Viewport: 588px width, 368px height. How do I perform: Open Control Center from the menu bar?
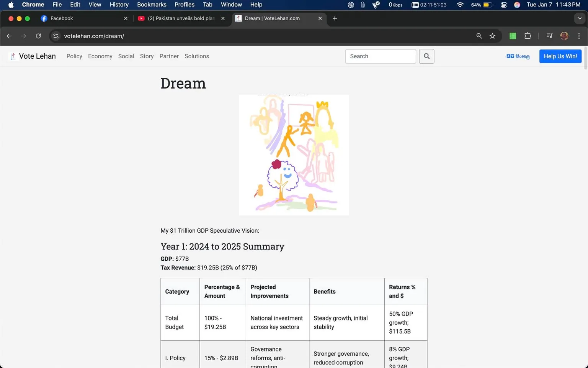coord(504,5)
